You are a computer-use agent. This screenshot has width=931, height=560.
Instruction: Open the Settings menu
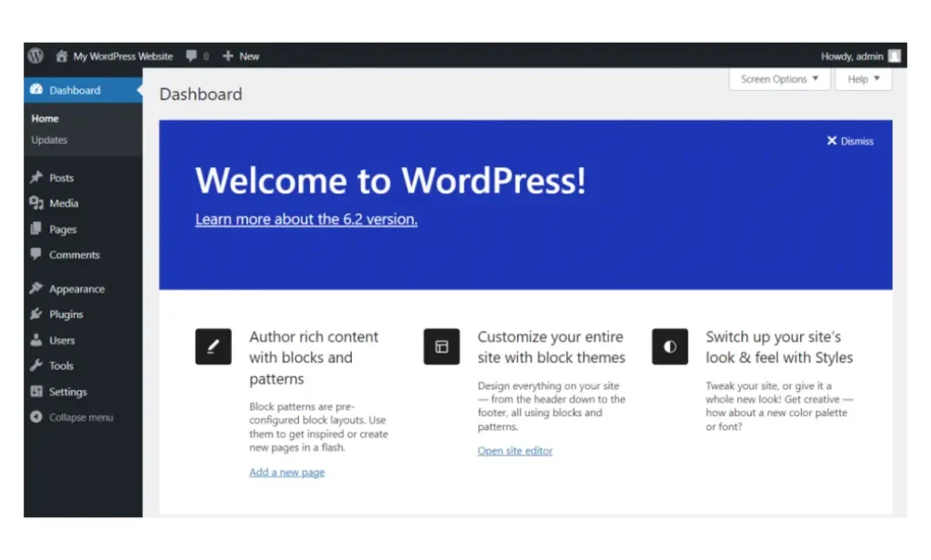[67, 392]
